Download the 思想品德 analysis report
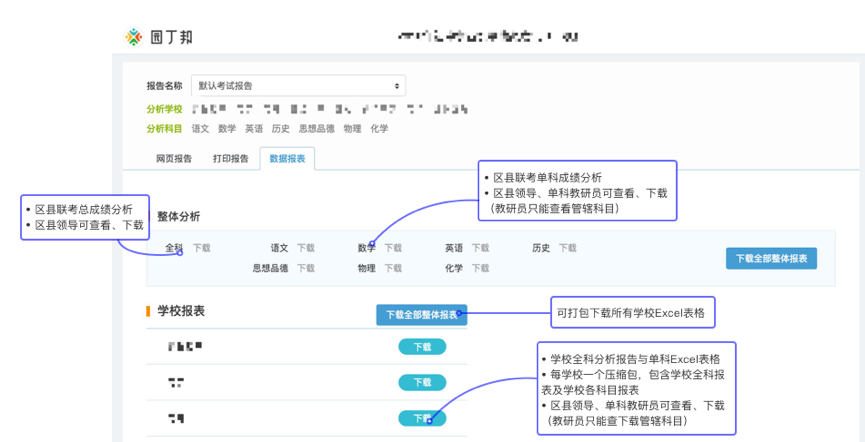Viewport: 865px width, 442px height. tap(306, 268)
